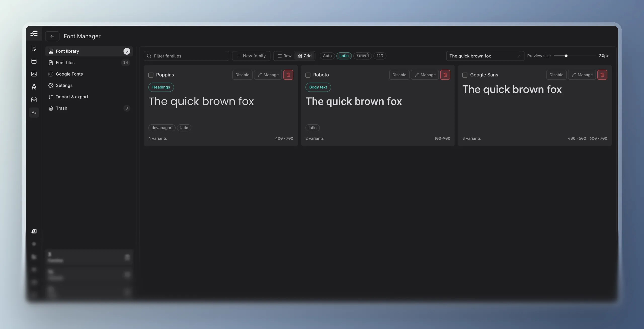Manage the Poppins family
Image resolution: width=644 pixels, height=329 pixels.
click(268, 75)
